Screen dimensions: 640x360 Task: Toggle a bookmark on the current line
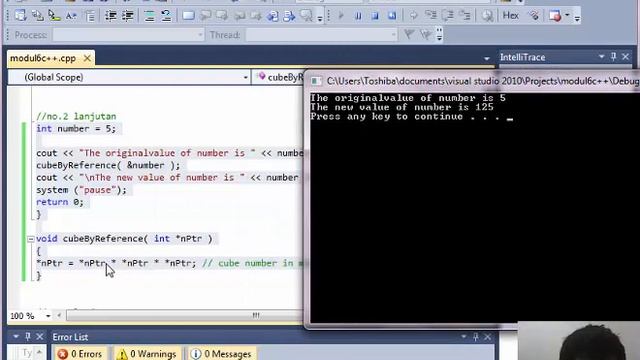click(188, 16)
